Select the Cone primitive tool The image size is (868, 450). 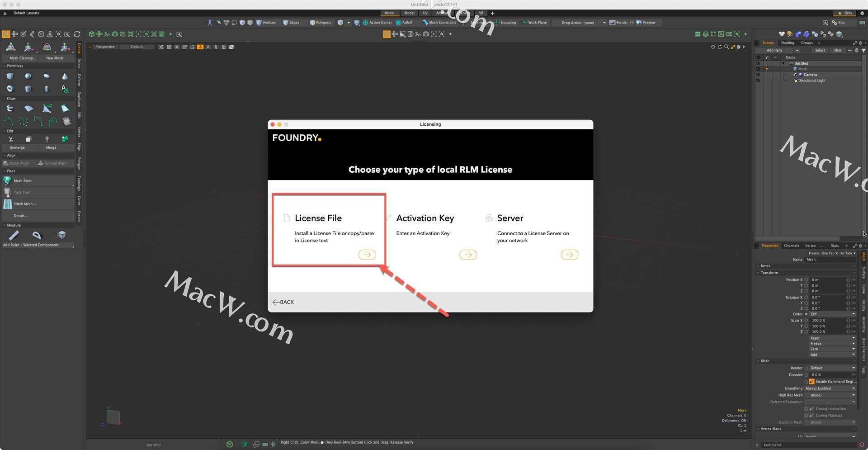point(65,76)
